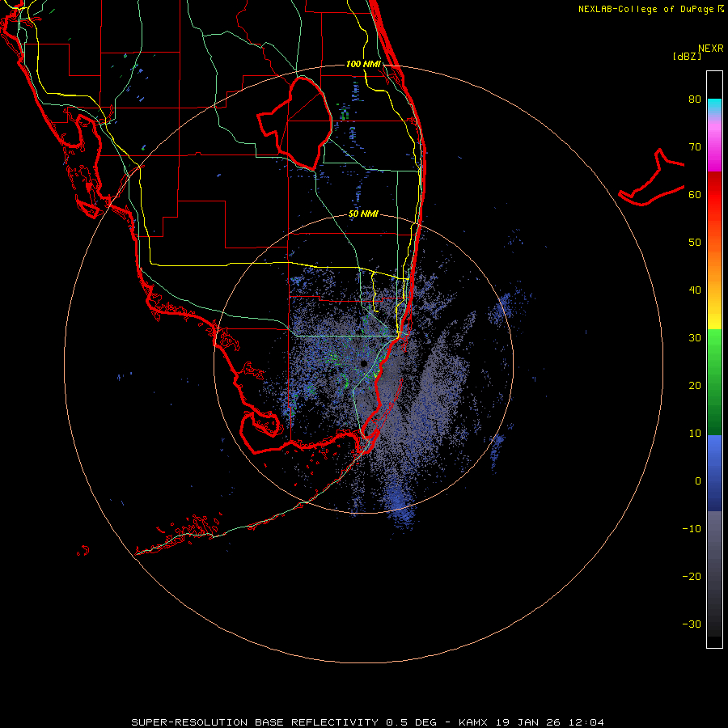Click the 100 NMI range ring label
Viewport: 728px width, 728px height.
[363, 64]
